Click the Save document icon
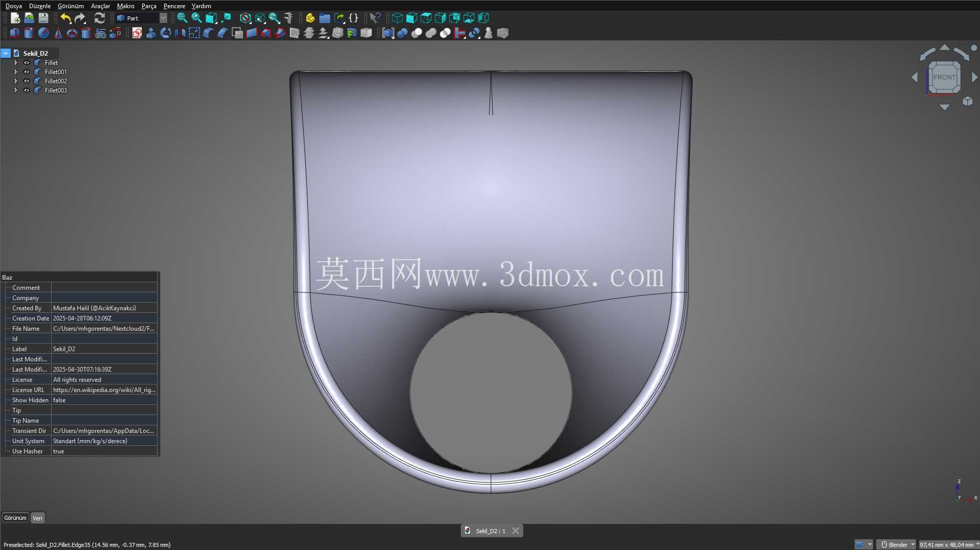The height and width of the screenshot is (550, 980). (43, 18)
